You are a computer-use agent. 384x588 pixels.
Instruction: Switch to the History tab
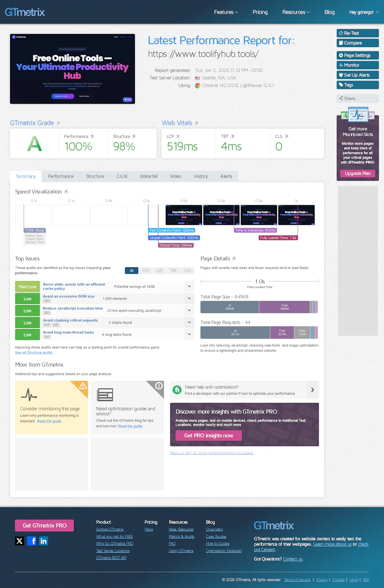pyautogui.click(x=201, y=176)
